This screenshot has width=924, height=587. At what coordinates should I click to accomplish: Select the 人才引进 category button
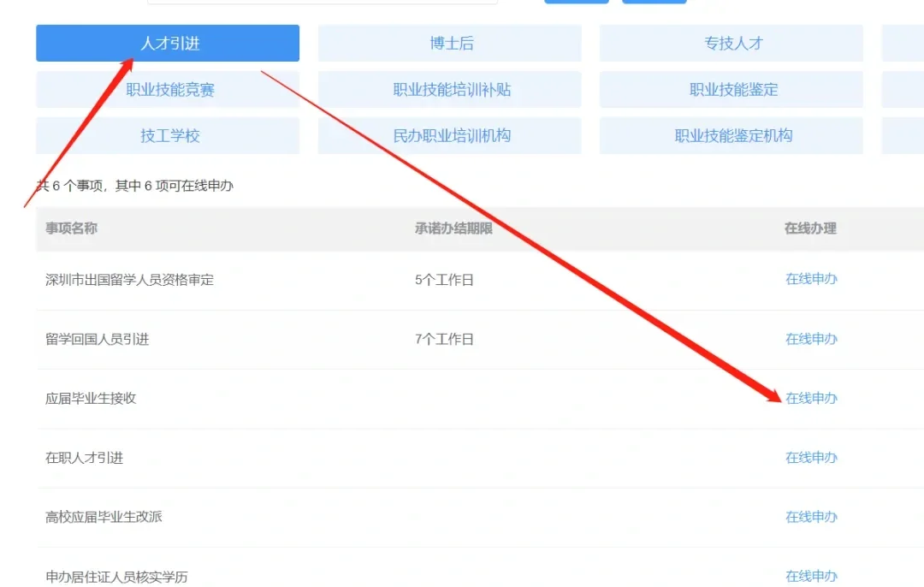(167, 43)
